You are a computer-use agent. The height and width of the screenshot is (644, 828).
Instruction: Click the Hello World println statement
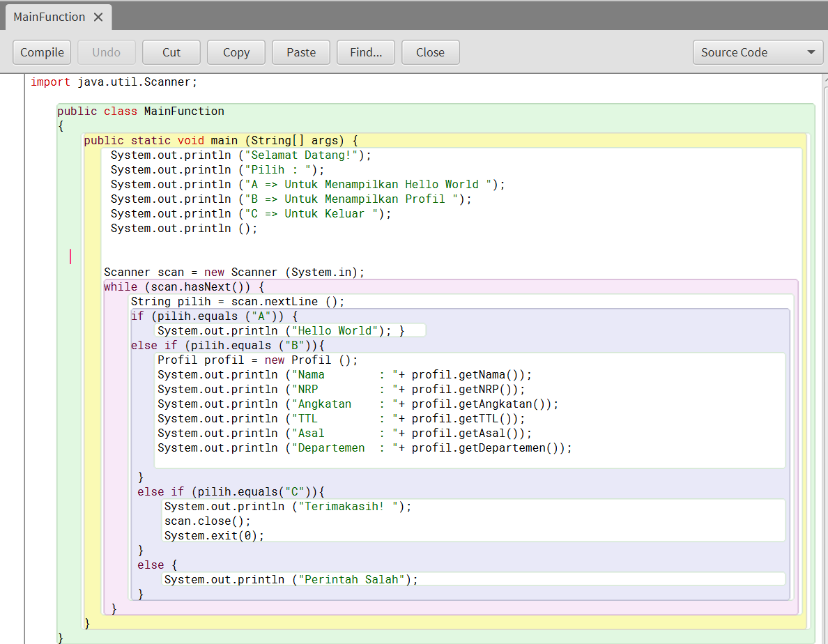point(279,330)
